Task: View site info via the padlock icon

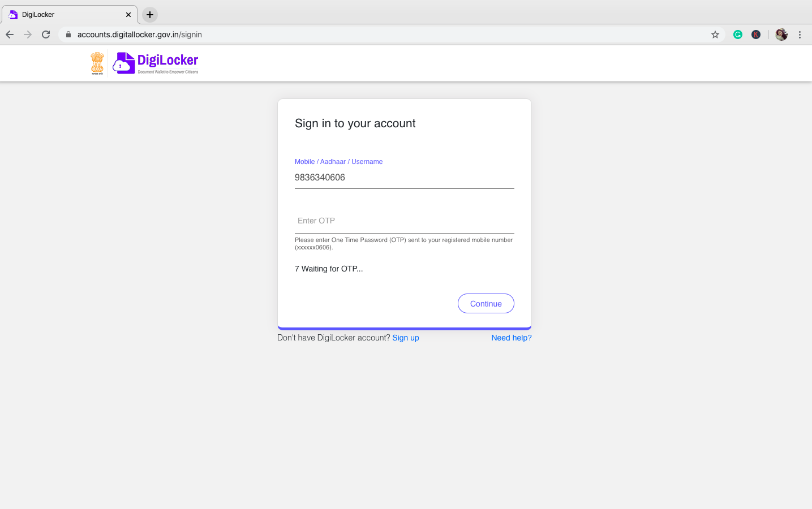Action: click(x=68, y=34)
